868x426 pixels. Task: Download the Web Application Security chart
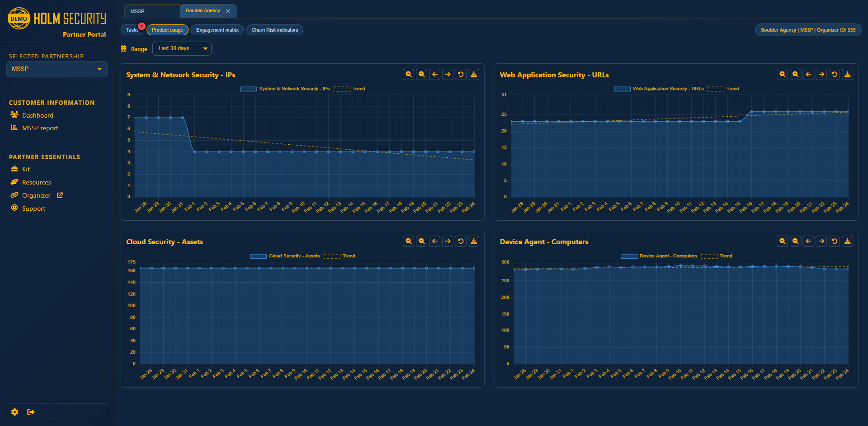coord(848,75)
